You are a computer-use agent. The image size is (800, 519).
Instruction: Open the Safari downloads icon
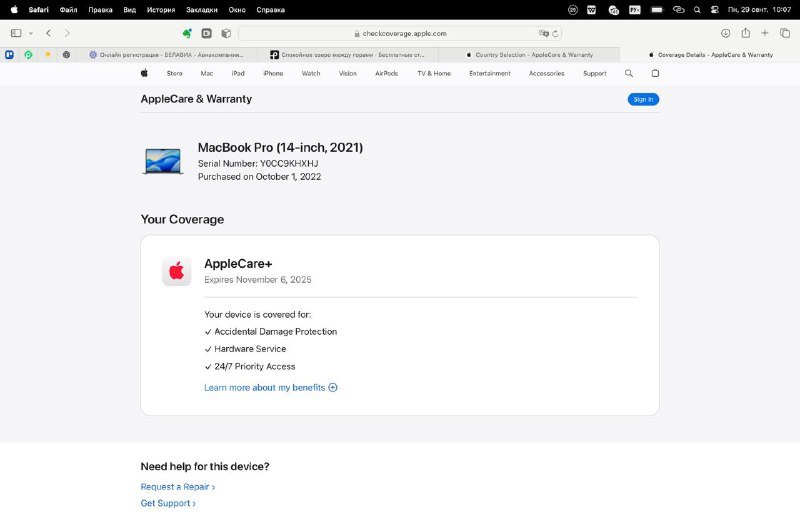pyautogui.click(x=726, y=33)
